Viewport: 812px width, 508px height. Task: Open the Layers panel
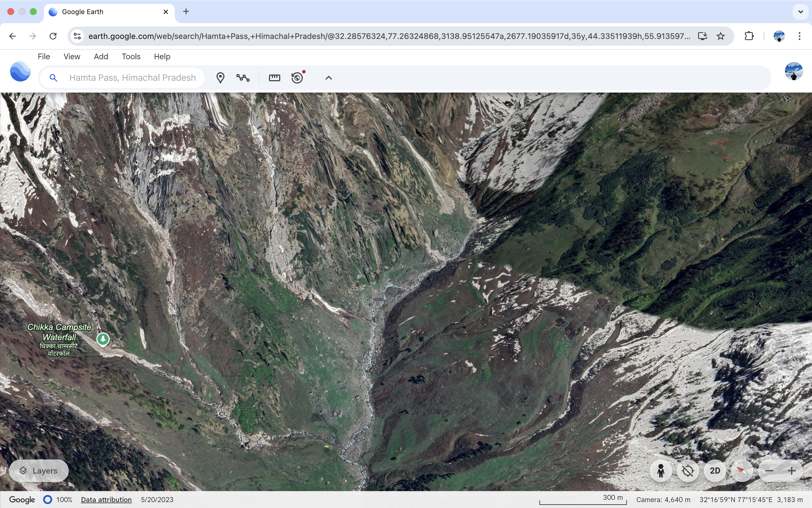coord(39,471)
